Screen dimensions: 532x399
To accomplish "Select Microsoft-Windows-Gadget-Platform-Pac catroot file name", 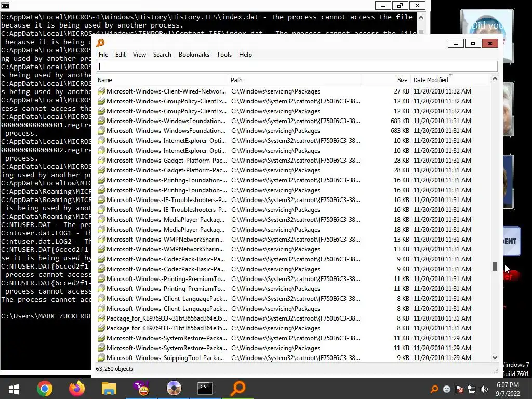I will (167, 160).
